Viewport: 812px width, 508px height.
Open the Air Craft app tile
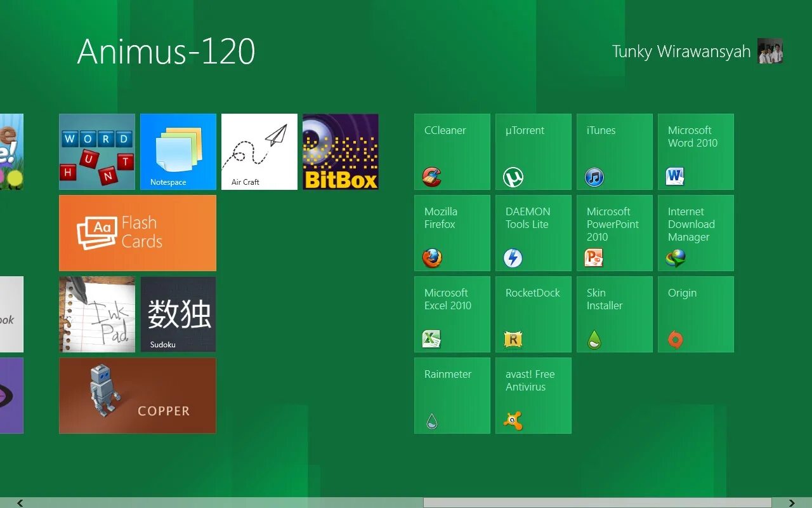[x=259, y=152]
